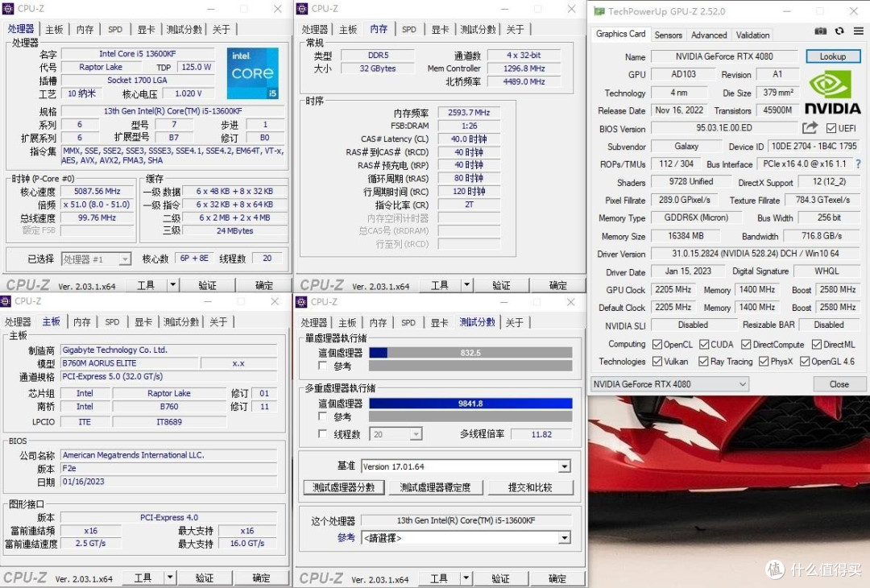Image resolution: width=870 pixels, height=588 pixels.
Task: Toggle the DirectCompute checkbox
Action: click(x=746, y=345)
